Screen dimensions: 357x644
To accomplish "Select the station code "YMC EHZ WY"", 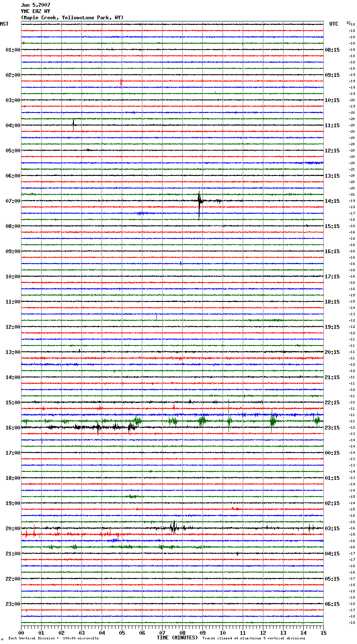I will click(x=35, y=11).
